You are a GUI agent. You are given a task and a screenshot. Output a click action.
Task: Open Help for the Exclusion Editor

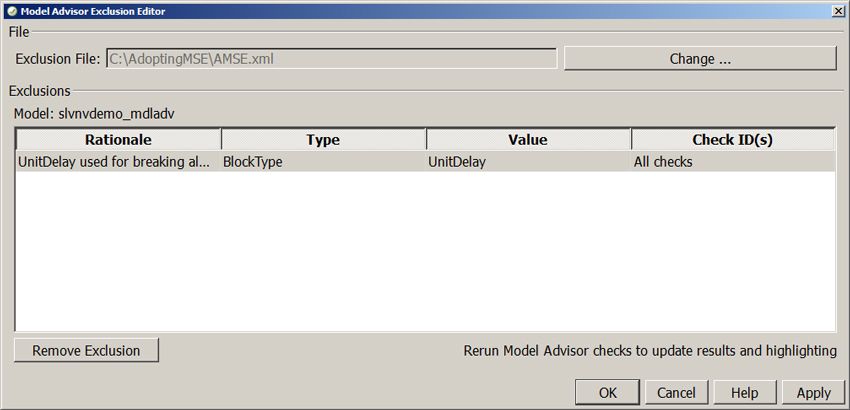click(744, 393)
